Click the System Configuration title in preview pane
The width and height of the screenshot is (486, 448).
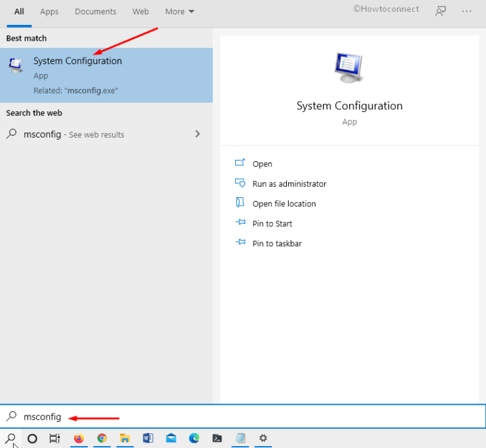(x=349, y=106)
